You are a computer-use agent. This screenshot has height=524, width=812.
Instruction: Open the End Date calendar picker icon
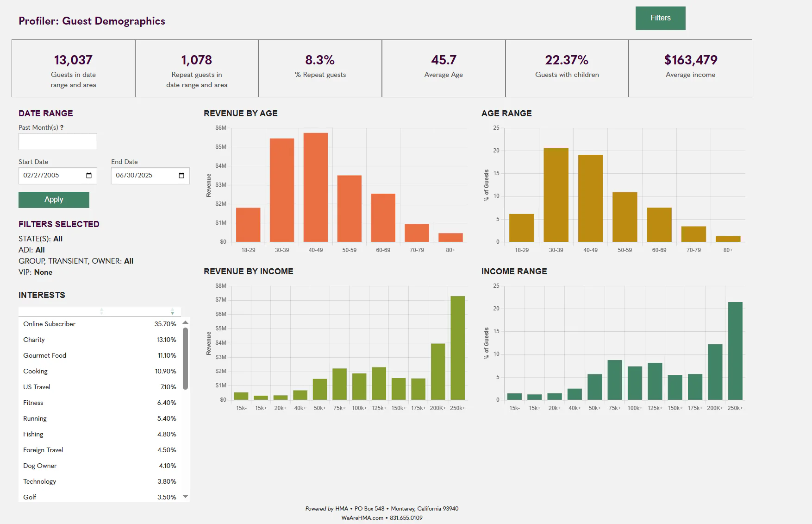pyautogui.click(x=181, y=176)
